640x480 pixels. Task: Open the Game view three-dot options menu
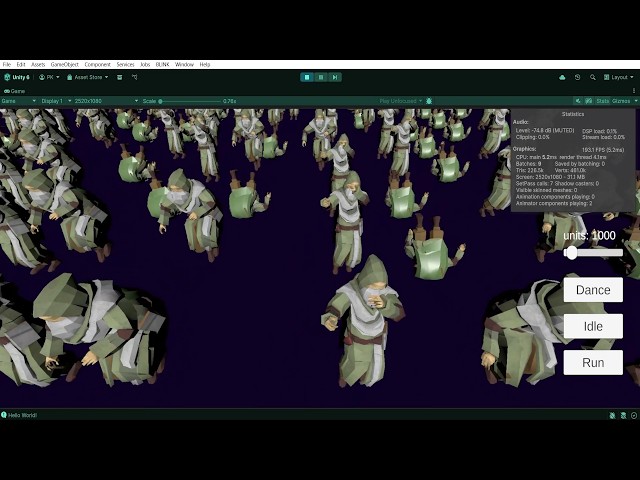click(634, 91)
